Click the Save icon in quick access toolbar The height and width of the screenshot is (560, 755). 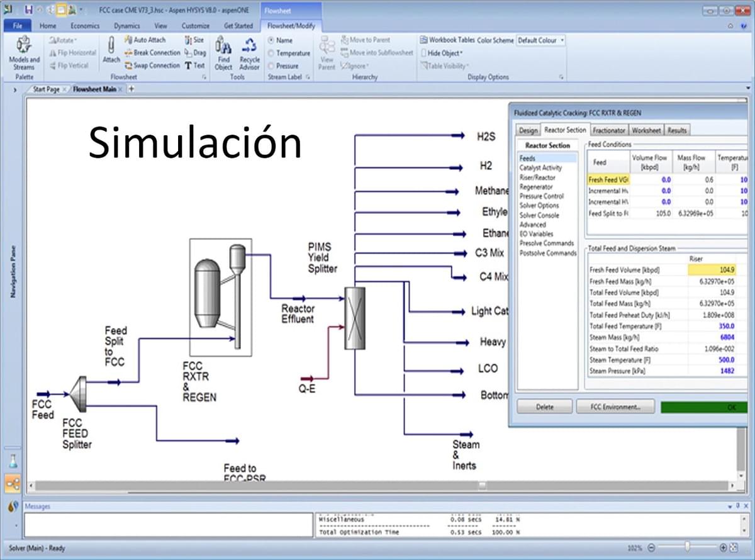(x=29, y=10)
